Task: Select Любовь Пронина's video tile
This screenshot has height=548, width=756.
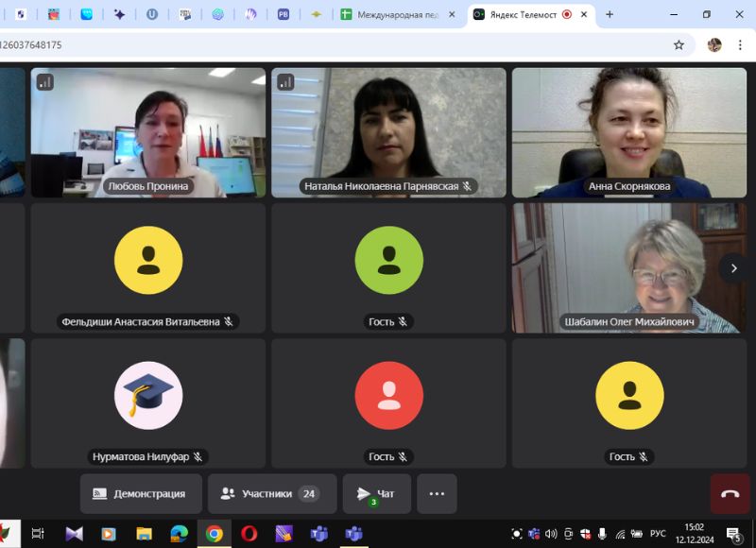Action: click(x=148, y=130)
